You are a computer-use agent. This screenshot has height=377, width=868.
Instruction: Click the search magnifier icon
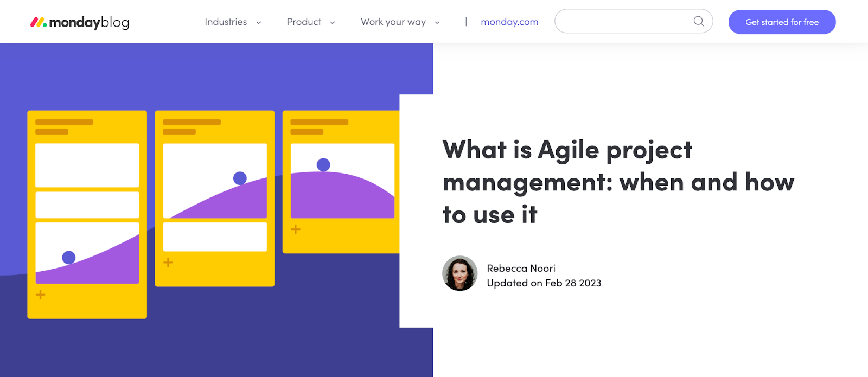click(x=699, y=21)
